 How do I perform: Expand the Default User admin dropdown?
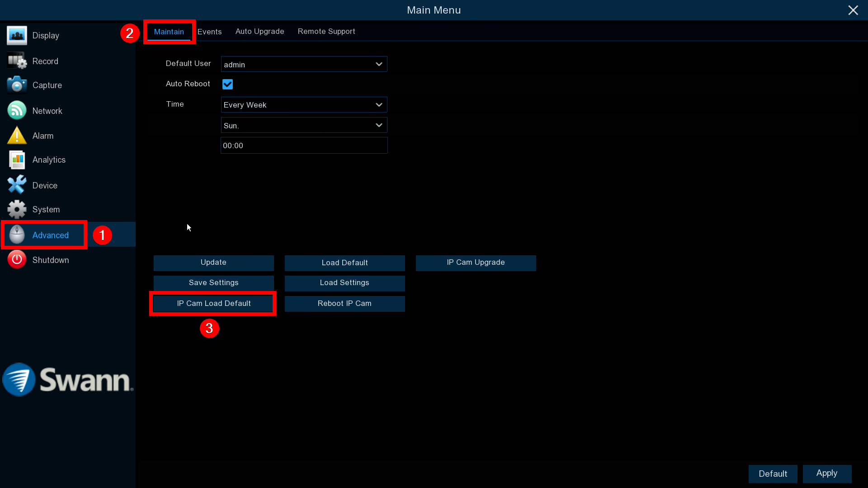[x=304, y=64]
